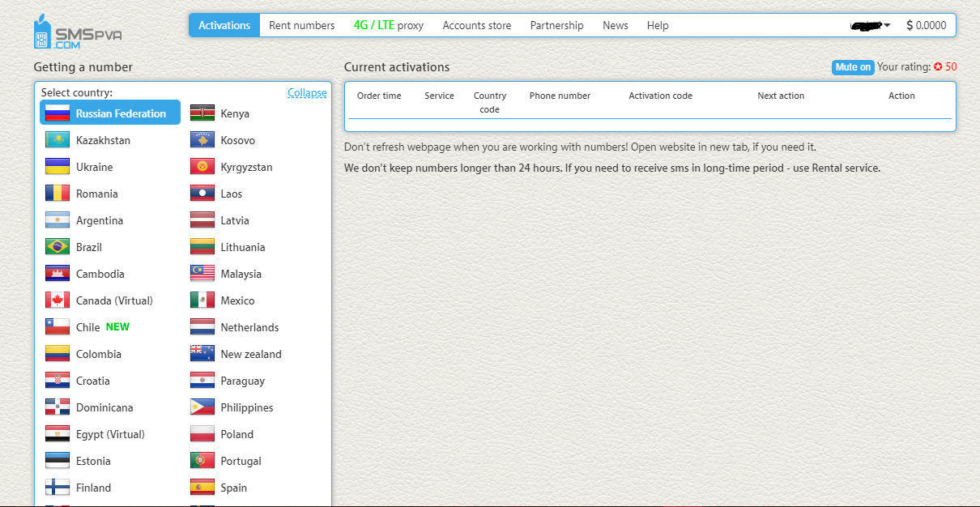
Task: Select Spain country name
Action: pyautogui.click(x=234, y=488)
